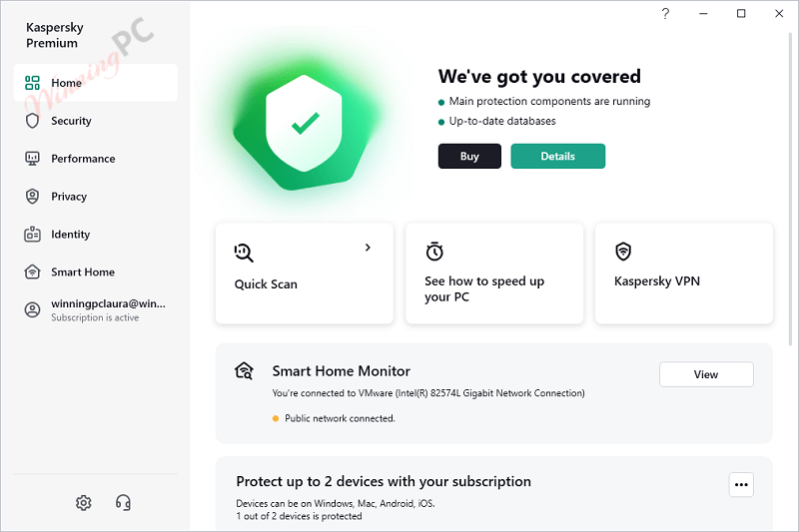Click the stopwatch speed-up icon

click(434, 251)
